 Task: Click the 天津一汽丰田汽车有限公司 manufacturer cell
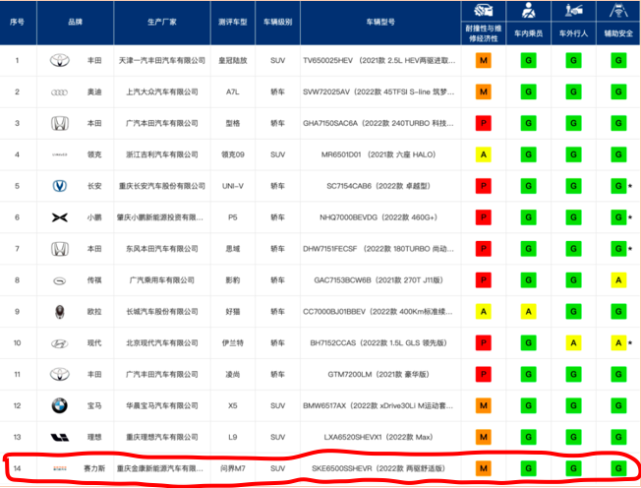coord(162,60)
